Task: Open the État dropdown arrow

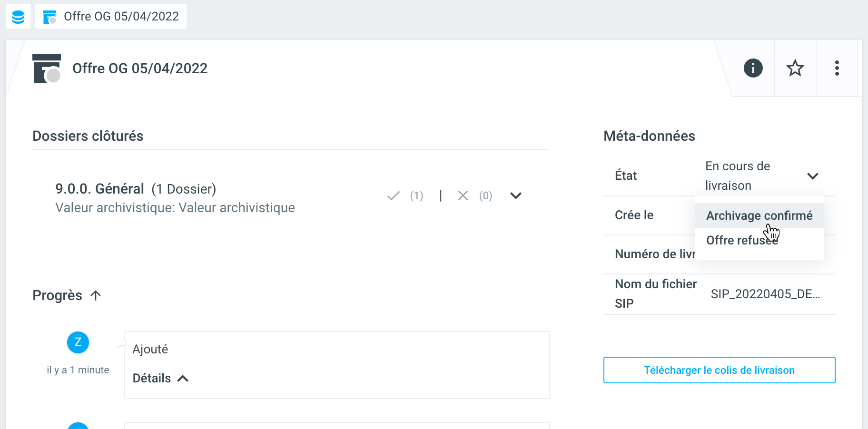Action: [812, 176]
